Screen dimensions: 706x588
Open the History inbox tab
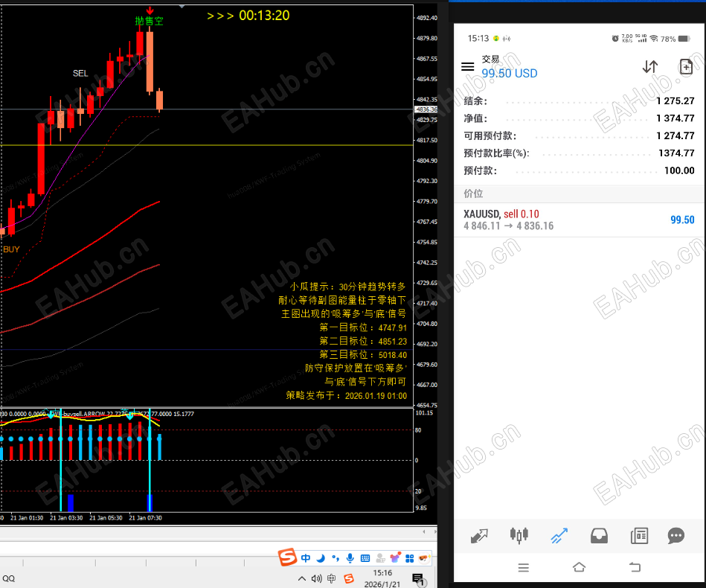pos(599,536)
